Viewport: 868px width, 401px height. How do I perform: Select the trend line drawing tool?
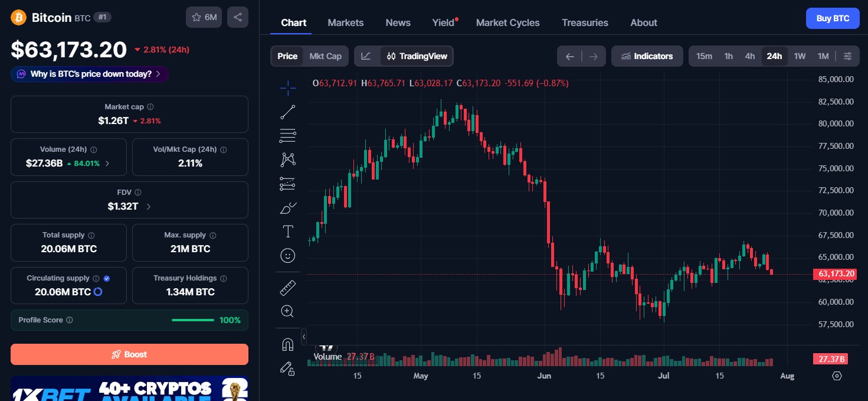(288, 112)
